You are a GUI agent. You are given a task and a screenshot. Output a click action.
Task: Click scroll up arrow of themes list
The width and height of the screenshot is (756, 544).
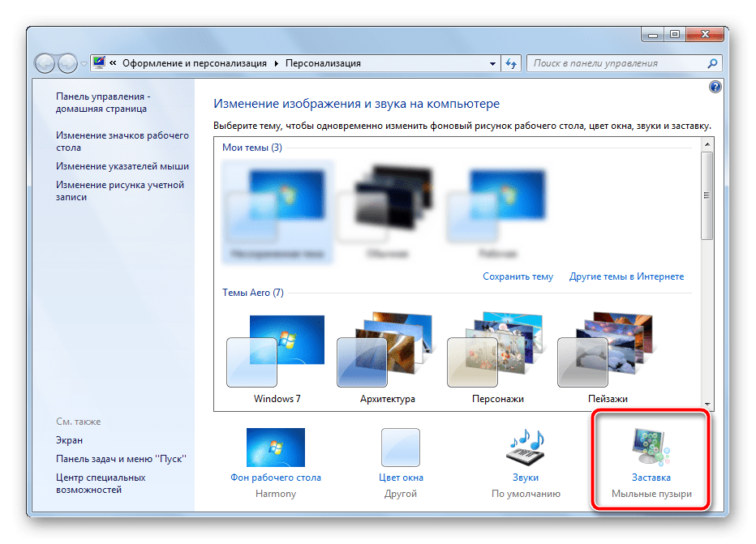click(x=707, y=144)
